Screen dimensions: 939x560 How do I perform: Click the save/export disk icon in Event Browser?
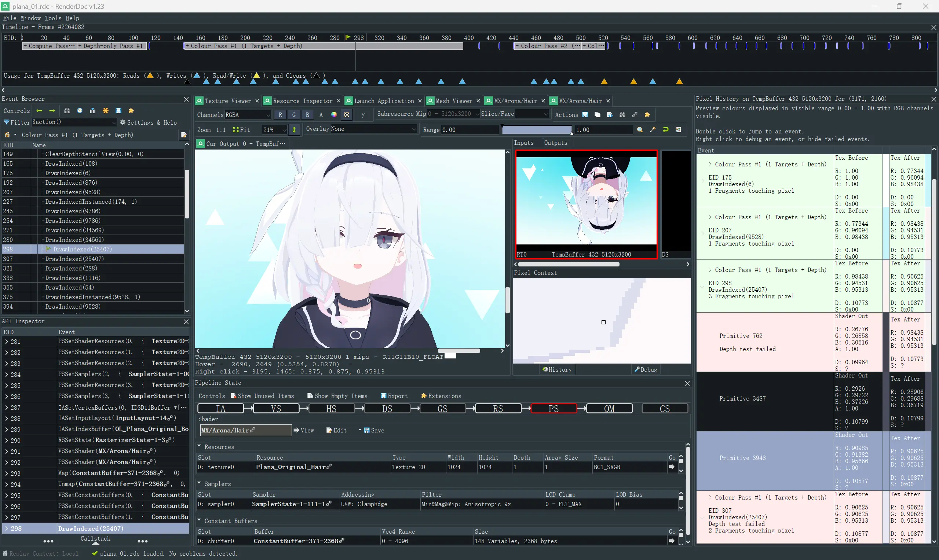pos(118,111)
